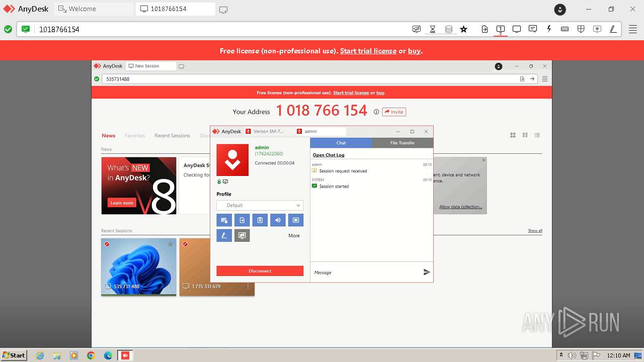Select the whiteboard pen icon in outer toolbar
This screenshot has height=362, width=644.
(x=613, y=29)
